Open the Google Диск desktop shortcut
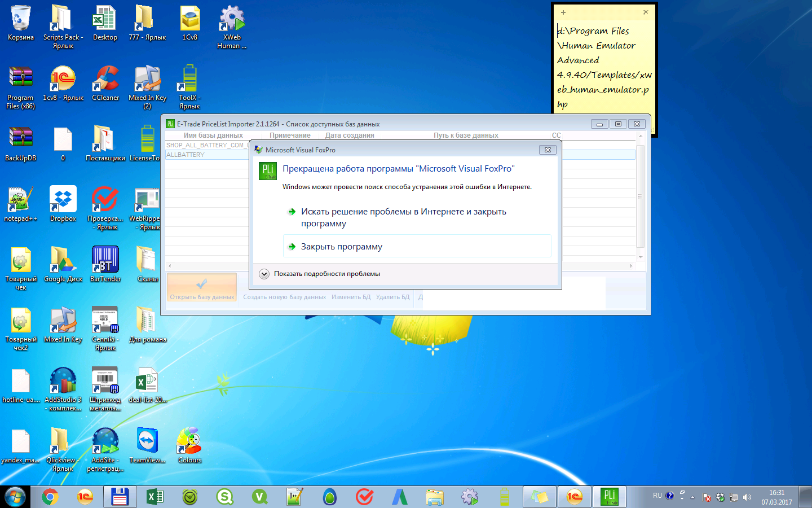The height and width of the screenshot is (508, 812). point(63,265)
